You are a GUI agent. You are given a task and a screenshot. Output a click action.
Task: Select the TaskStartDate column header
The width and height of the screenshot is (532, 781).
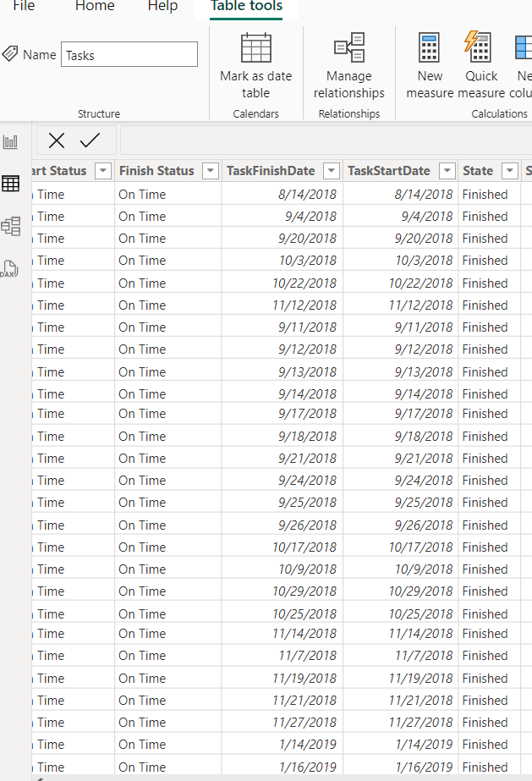pos(389,171)
